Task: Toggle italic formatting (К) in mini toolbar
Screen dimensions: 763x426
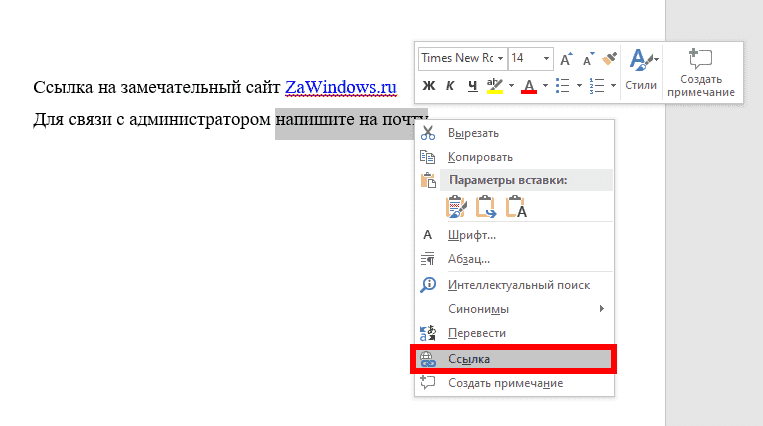Action: pos(450,86)
